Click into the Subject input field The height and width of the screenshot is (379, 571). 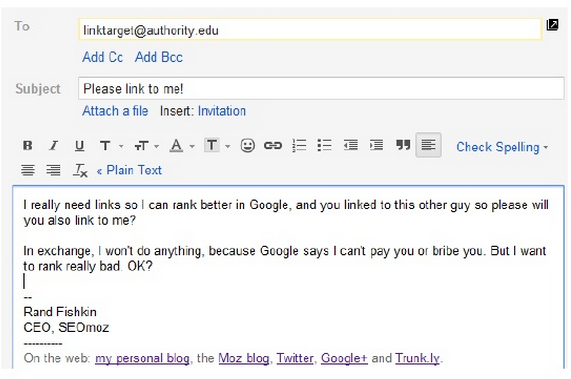click(321, 88)
